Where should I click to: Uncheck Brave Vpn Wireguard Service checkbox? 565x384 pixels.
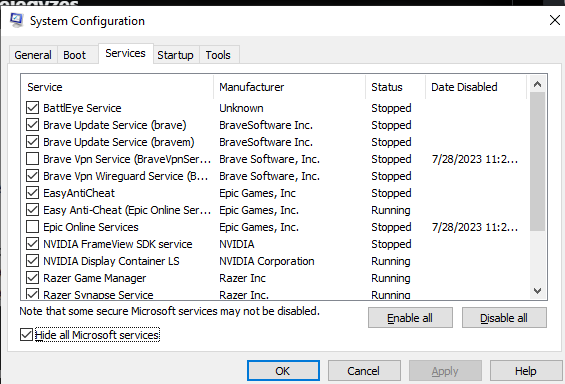pos(32,176)
